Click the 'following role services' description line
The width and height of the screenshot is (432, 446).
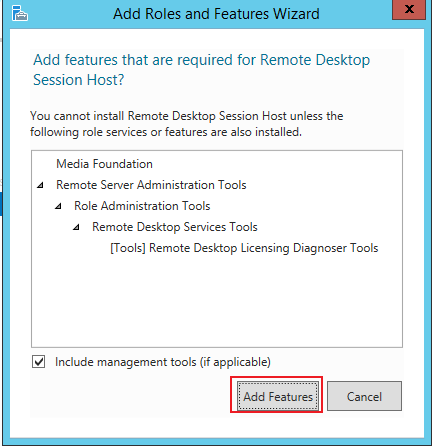click(166, 132)
